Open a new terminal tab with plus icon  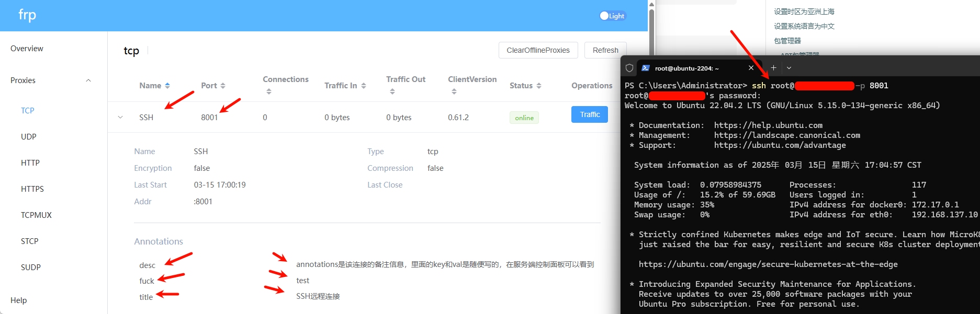click(x=773, y=68)
